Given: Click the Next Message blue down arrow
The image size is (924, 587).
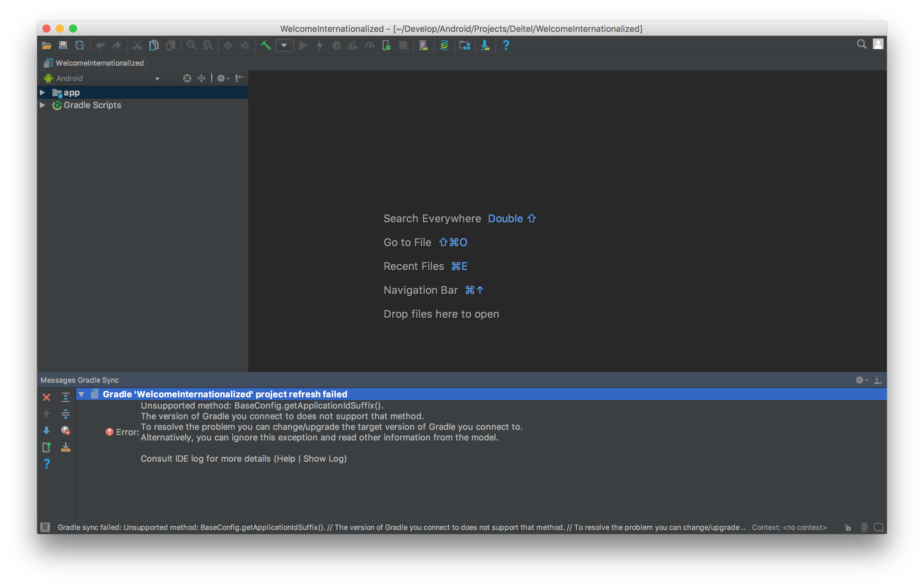Looking at the screenshot, I should pos(46,430).
